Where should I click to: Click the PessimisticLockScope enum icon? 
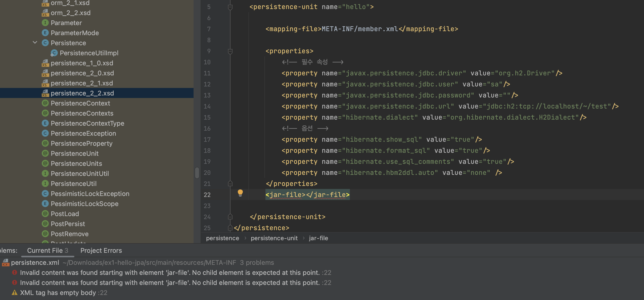(x=45, y=204)
